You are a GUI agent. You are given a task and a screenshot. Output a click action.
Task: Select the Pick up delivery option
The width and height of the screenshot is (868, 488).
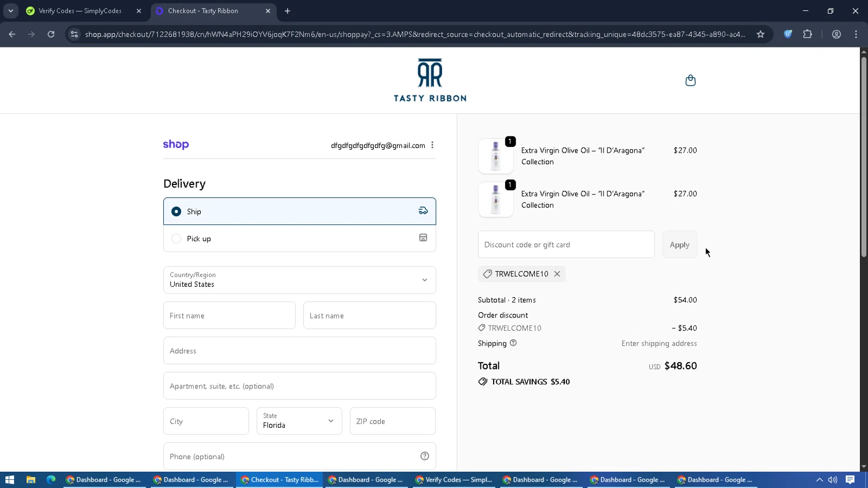coord(299,238)
